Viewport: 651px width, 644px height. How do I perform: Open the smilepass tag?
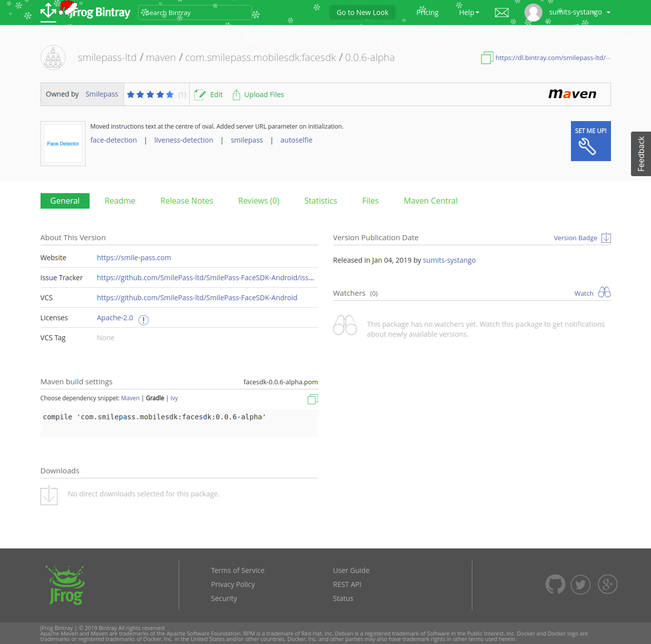[247, 140]
